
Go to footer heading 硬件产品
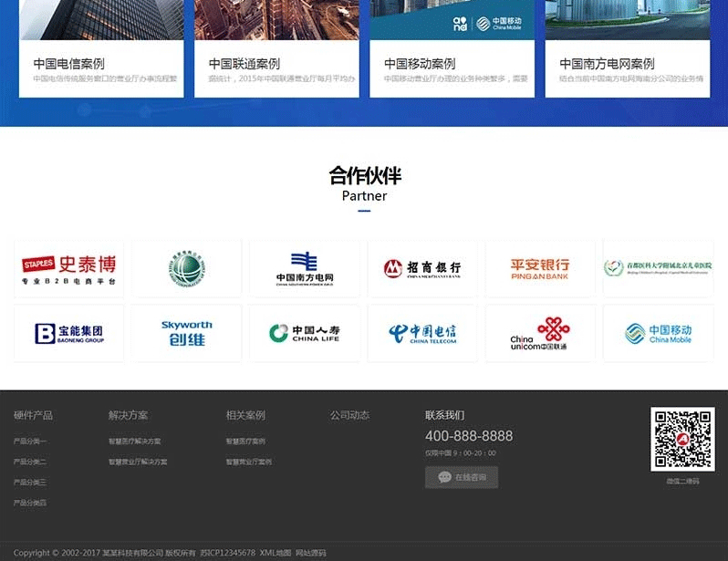[33, 415]
